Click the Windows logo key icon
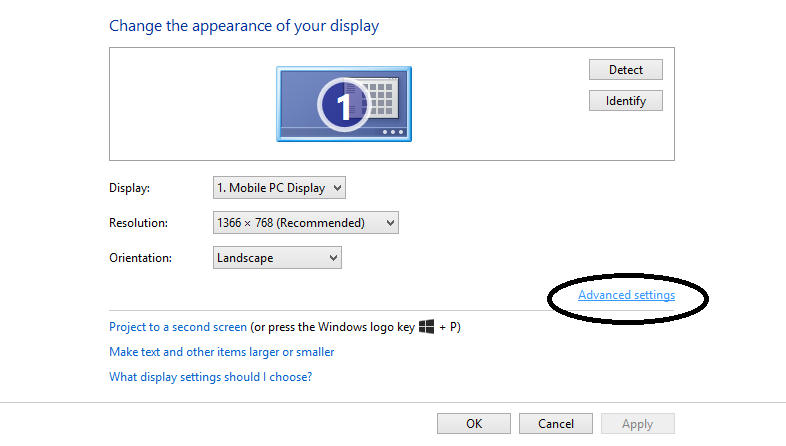 [x=427, y=327]
